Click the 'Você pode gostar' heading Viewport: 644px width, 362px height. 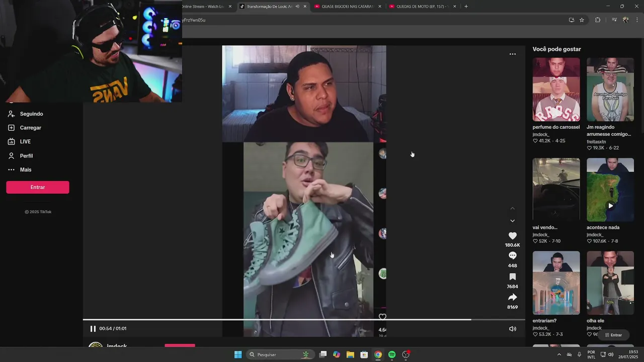click(x=556, y=49)
